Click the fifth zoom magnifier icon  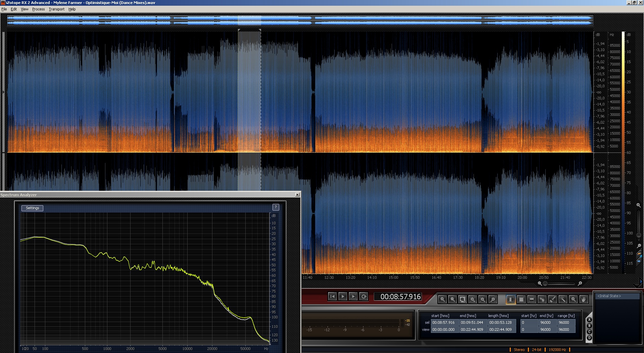pos(483,299)
